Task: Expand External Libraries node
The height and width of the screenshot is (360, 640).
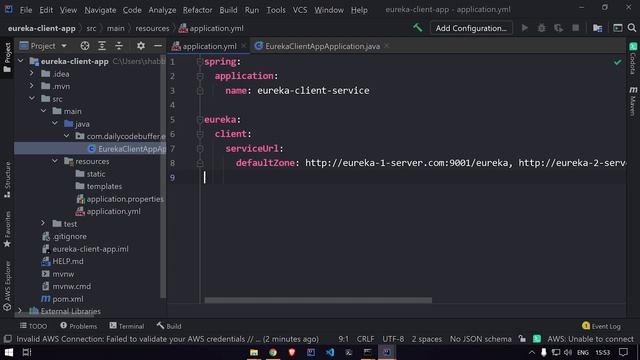Action: [20, 311]
